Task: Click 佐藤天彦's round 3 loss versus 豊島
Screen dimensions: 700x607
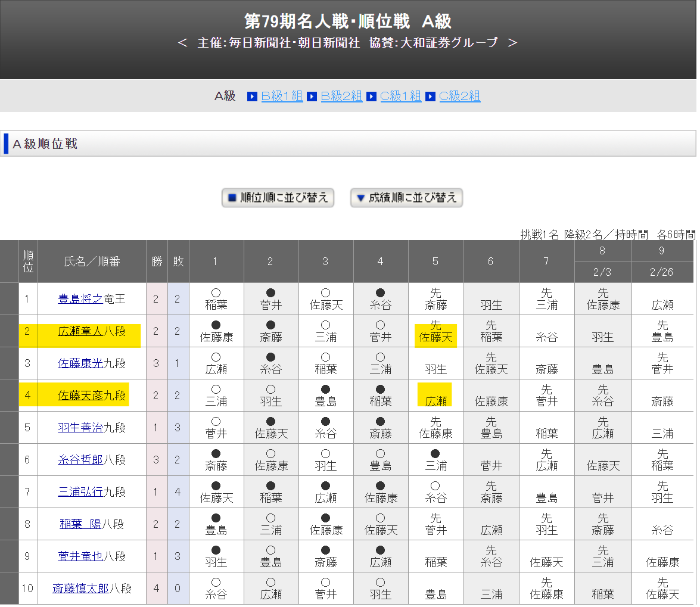Action: click(325, 396)
